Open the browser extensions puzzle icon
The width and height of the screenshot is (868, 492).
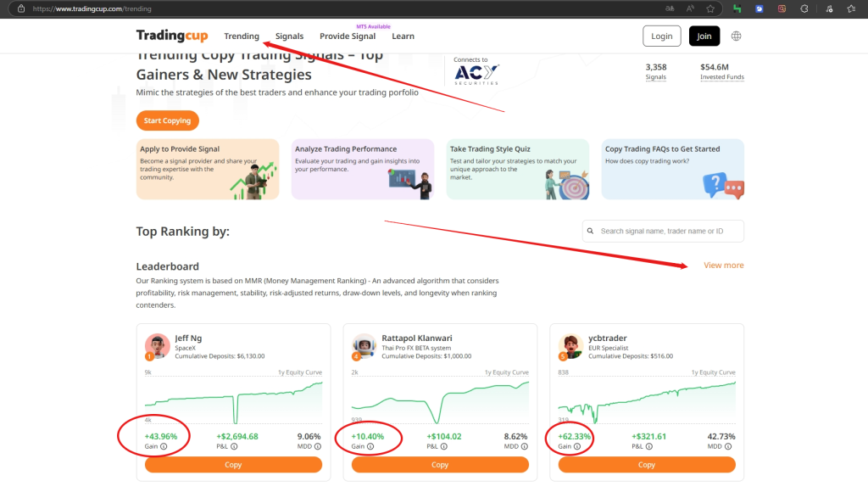[804, 8]
